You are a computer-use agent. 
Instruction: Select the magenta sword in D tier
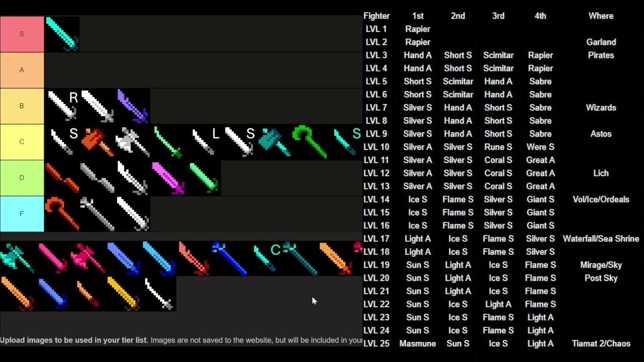coord(168,177)
